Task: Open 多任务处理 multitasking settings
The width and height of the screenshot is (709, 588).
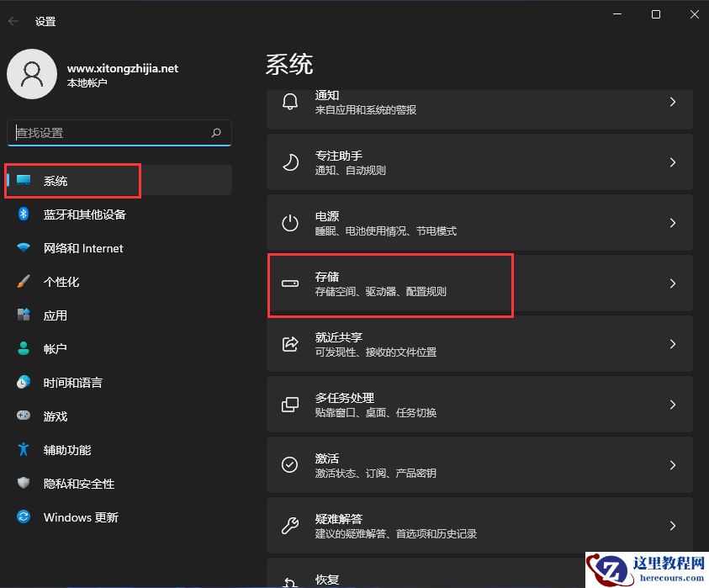Action: pyautogui.click(x=479, y=404)
